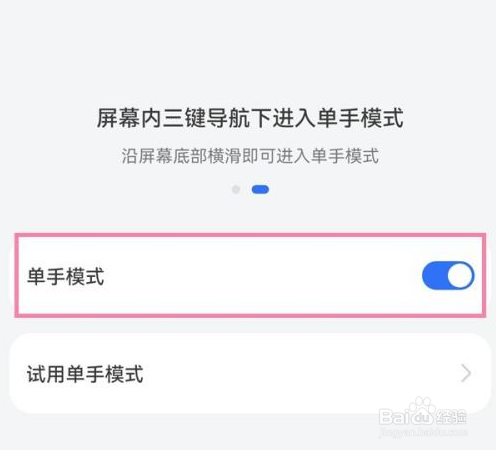Click the blue track of the 单手模式 toggle
The width and height of the screenshot is (496, 450).
point(434,276)
